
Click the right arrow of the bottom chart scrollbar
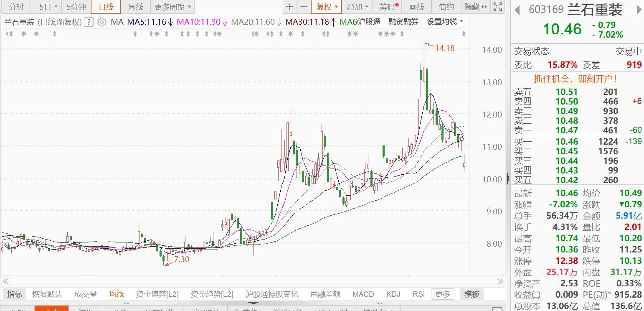(x=499, y=281)
